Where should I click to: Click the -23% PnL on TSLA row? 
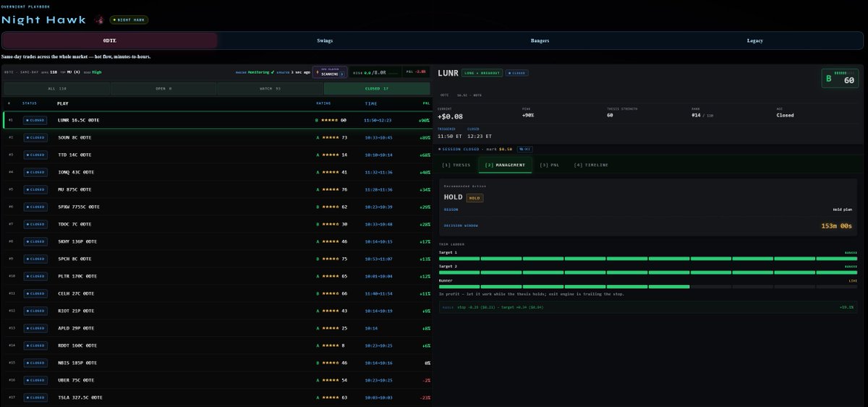pos(425,398)
